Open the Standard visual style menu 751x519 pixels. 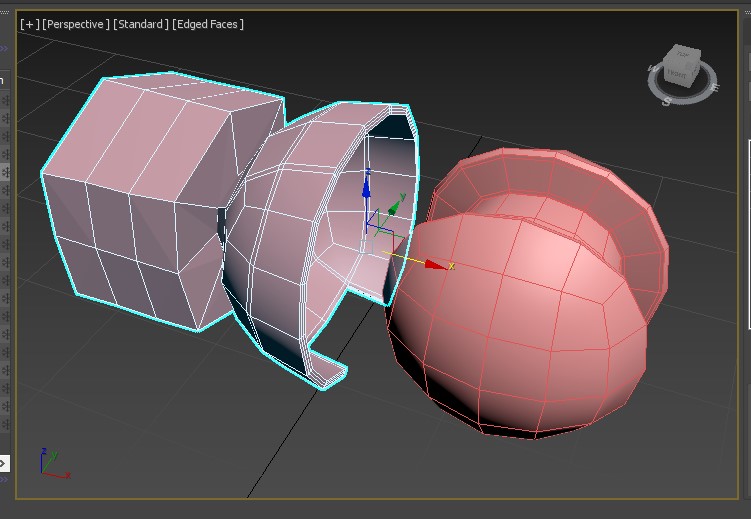click(x=140, y=24)
